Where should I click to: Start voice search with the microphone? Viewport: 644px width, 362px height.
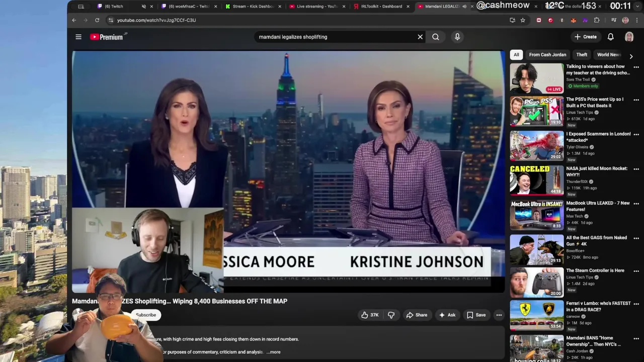457,37
